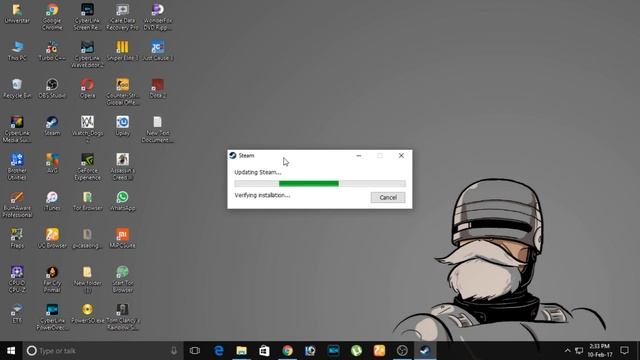Open taskbar clock showing 2:33 PM
Screen dimensions: 640x360
pos(600,351)
